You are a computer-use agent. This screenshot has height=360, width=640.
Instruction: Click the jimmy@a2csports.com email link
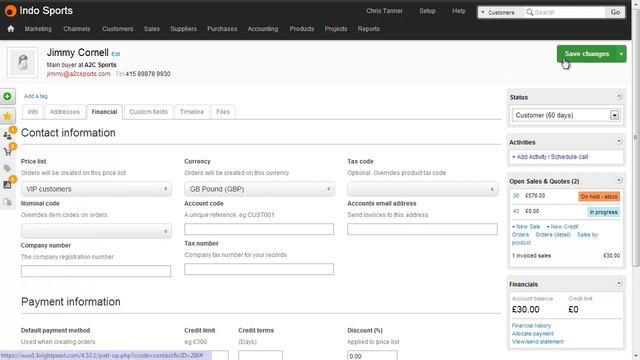pyautogui.click(x=78, y=74)
